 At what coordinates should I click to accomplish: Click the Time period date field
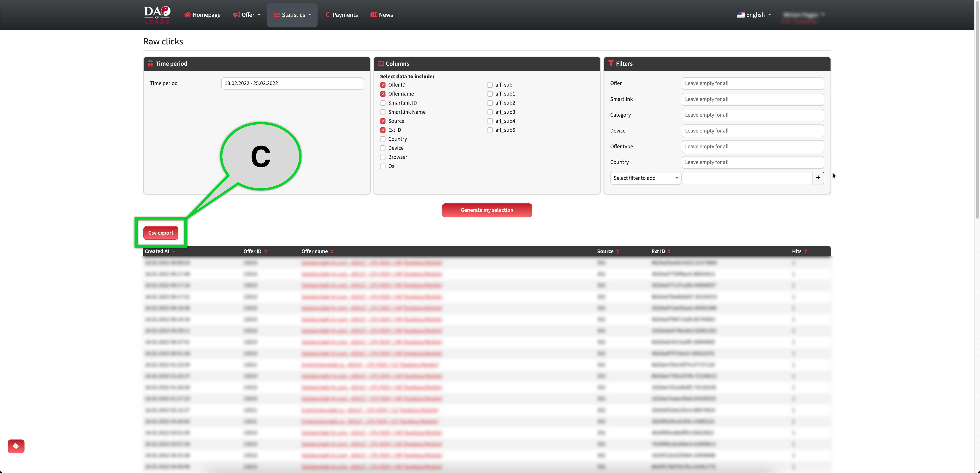[x=292, y=83]
